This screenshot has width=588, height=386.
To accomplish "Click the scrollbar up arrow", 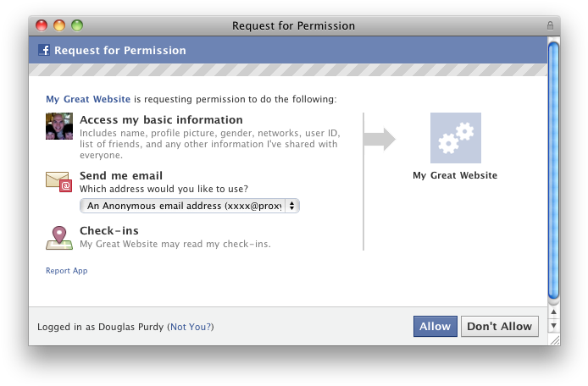I will pyautogui.click(x=554, y=312).
